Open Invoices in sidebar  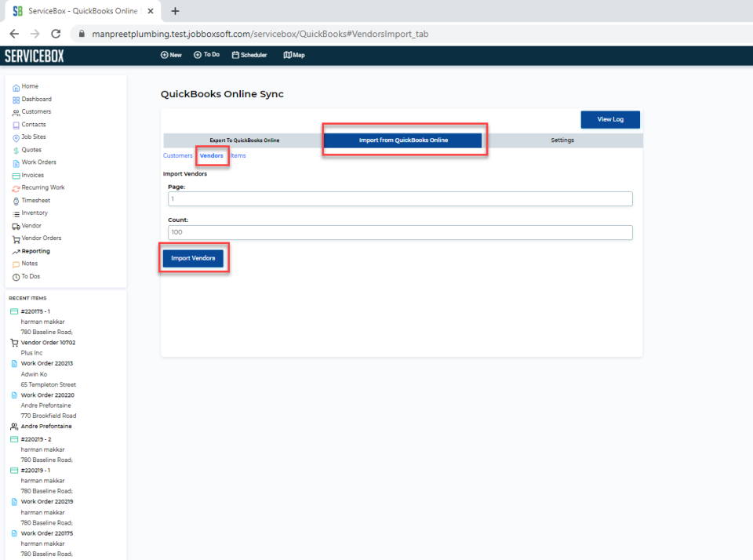click(32, 176)
